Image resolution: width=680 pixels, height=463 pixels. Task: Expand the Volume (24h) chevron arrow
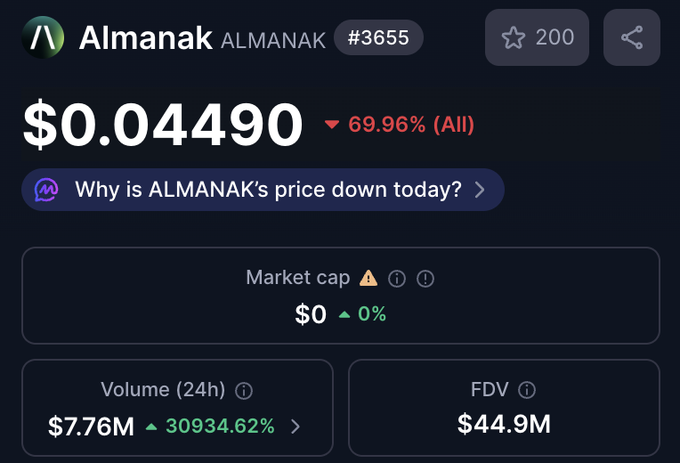click(295, 427)
